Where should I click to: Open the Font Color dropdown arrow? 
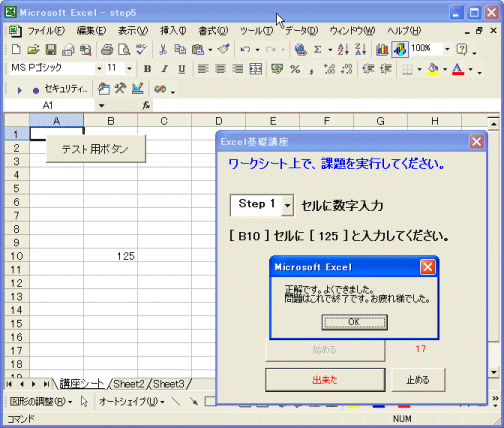[x=471, y=69]
